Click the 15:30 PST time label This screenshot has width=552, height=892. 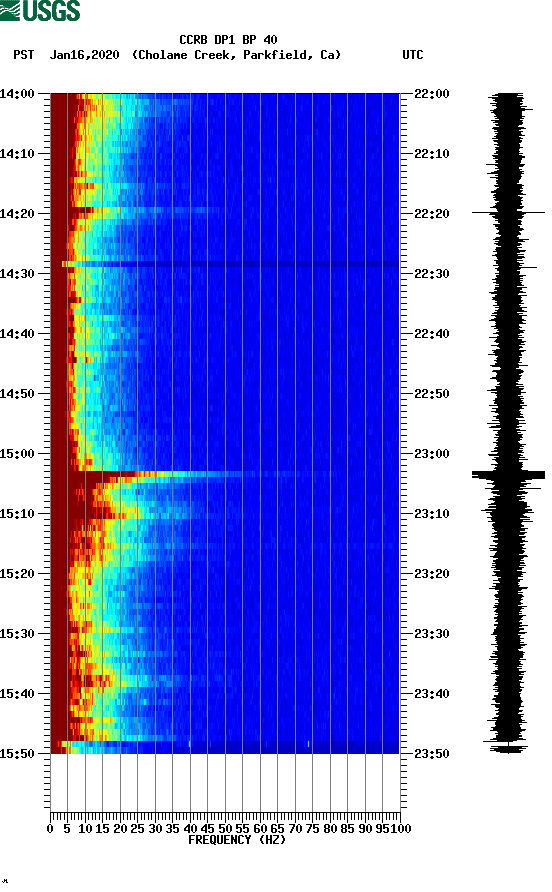tap(17, 634)
